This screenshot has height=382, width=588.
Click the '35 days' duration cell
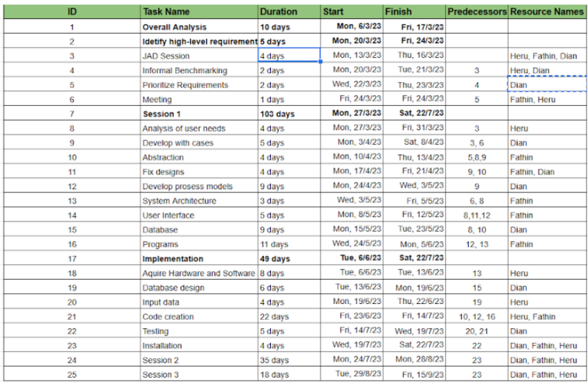coord(289,360)
